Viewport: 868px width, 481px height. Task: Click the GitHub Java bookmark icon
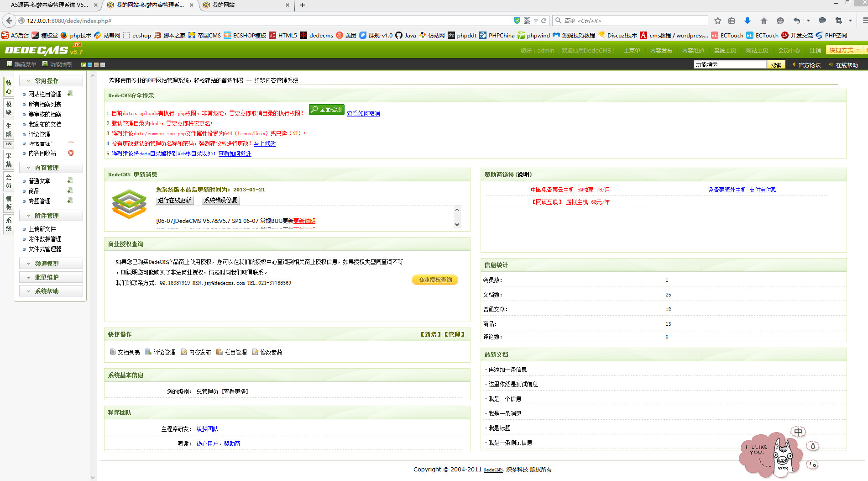(x=399, y=35)
